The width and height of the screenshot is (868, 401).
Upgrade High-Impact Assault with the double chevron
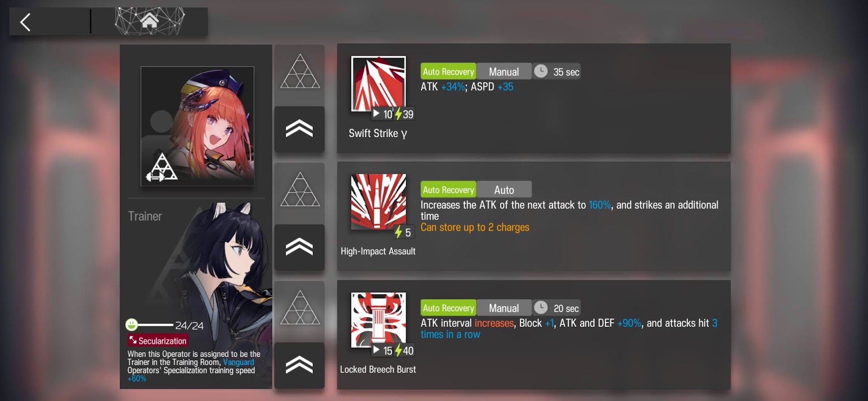[299, 248]
